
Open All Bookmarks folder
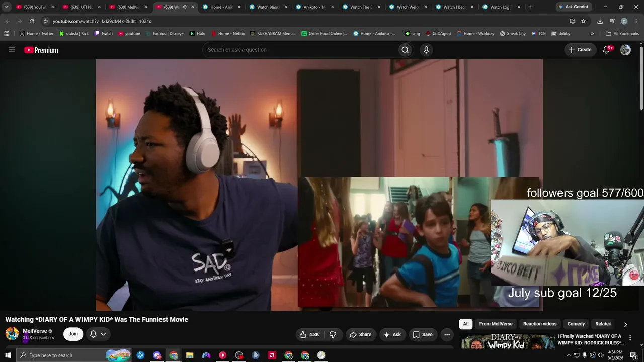(622, 34)
